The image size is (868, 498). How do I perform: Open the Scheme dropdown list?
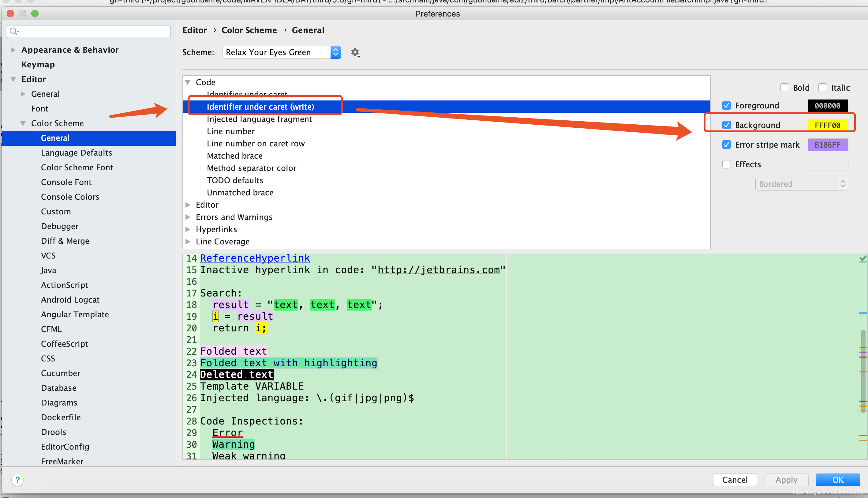281,52
